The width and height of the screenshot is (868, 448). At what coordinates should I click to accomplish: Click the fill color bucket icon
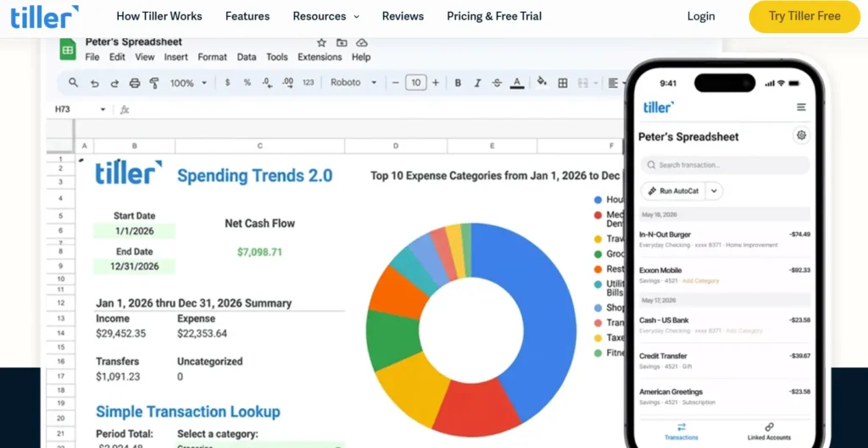point(542,82)
